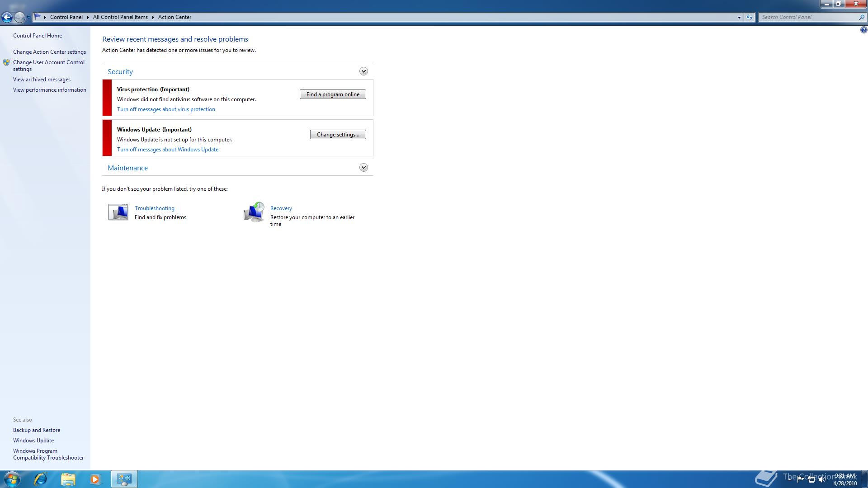The height and width of the screenshot is (488, 868).
Task: Click Find a program online button
Action: 333,94
